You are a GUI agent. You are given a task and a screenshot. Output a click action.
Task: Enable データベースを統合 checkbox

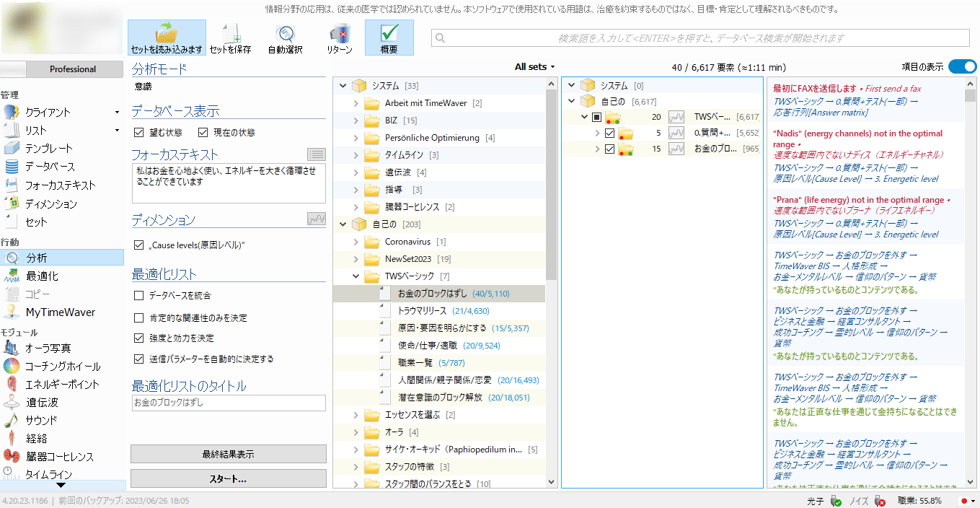coord(139,296)
